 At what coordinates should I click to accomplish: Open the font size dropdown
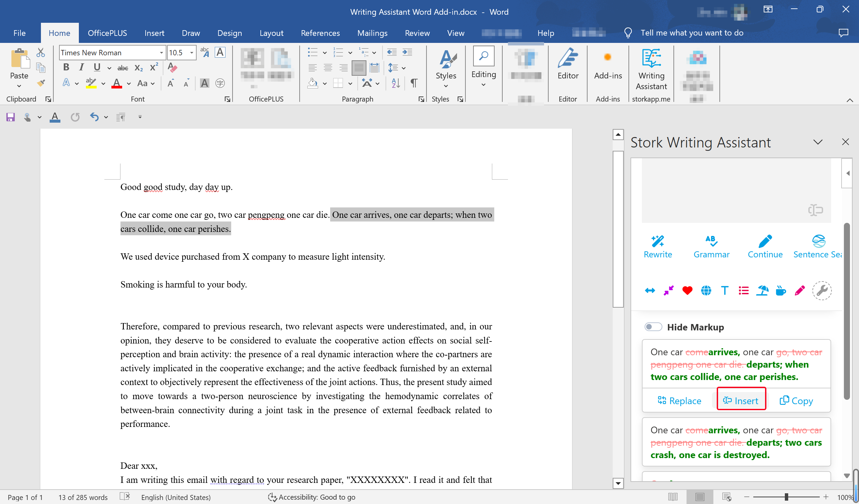point(192,53)
